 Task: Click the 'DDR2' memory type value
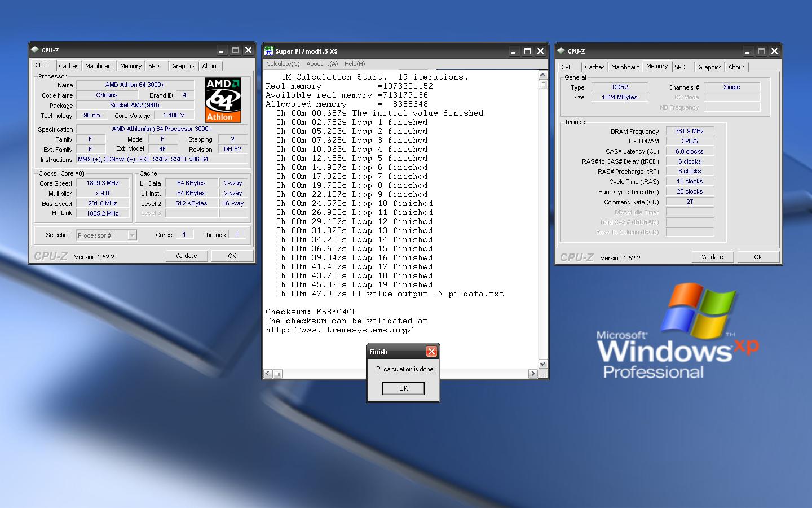620,87
